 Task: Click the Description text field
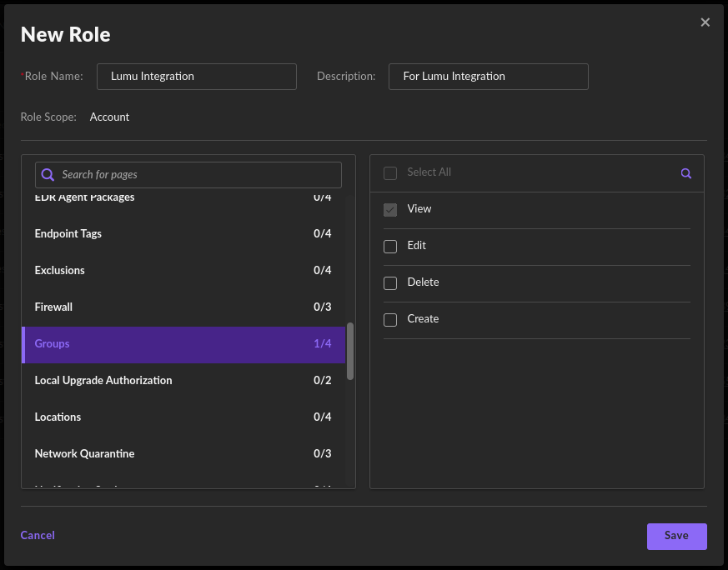tap(488, 77)
